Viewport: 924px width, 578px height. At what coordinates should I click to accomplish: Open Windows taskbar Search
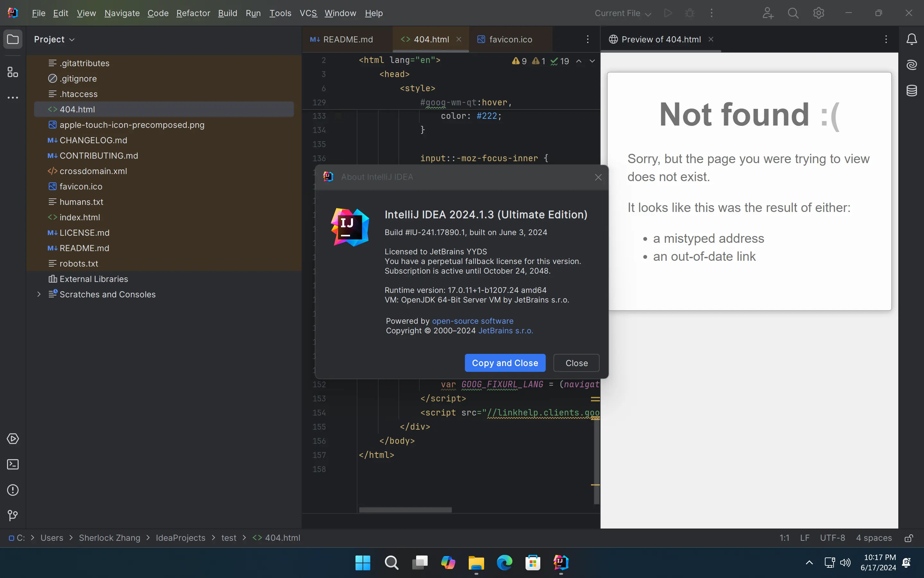click(x=391, y=563)
